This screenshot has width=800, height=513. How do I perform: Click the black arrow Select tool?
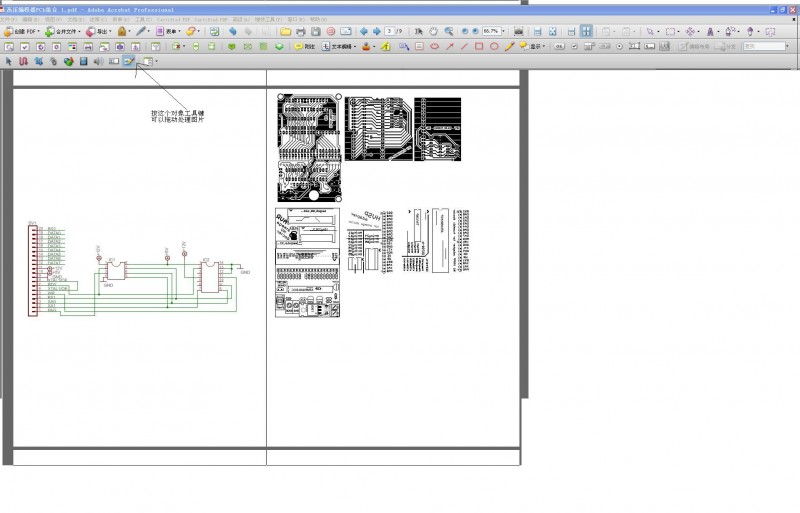pyautogui.click(x=8, y=61)
